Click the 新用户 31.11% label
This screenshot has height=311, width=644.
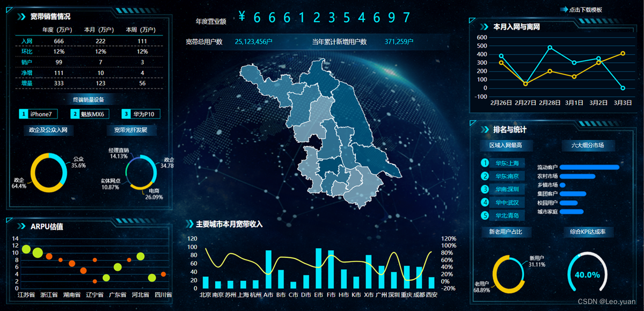[x=537, y=261]
